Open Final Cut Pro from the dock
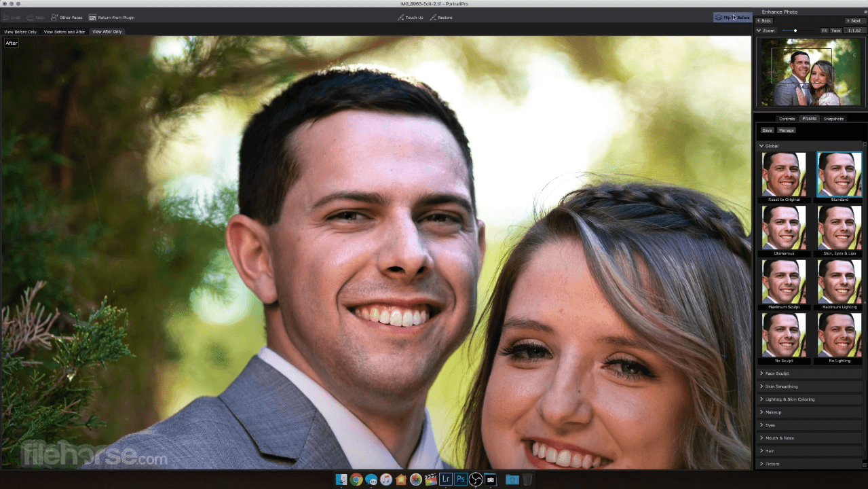This screenshot has height=489, width=868. pyautogui.click(x=431, y=479)
